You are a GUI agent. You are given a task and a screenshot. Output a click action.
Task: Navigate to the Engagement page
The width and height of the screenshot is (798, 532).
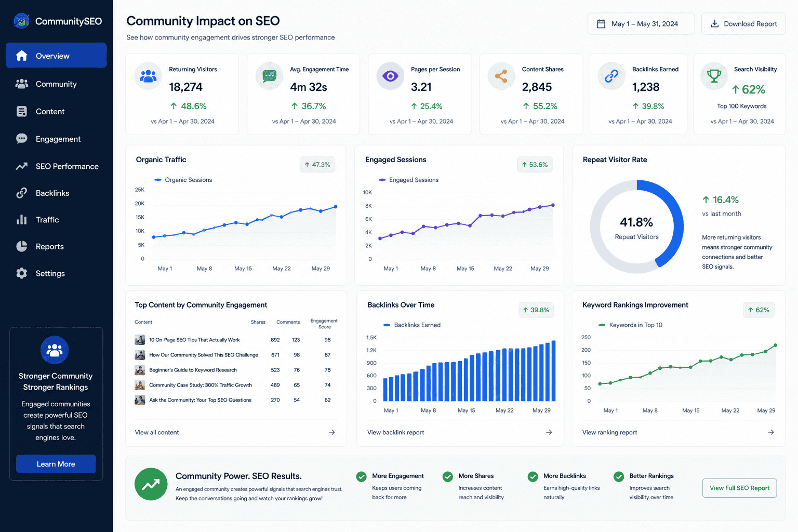pos(56,139)
